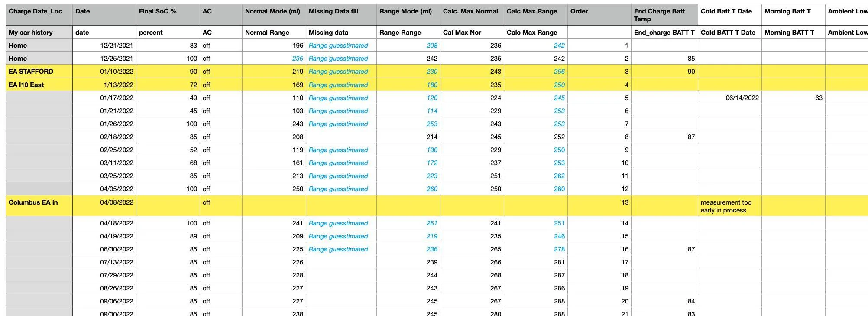Click the Calc. Max Normal value '268'
868x316 pixels.
click(472, 275)
